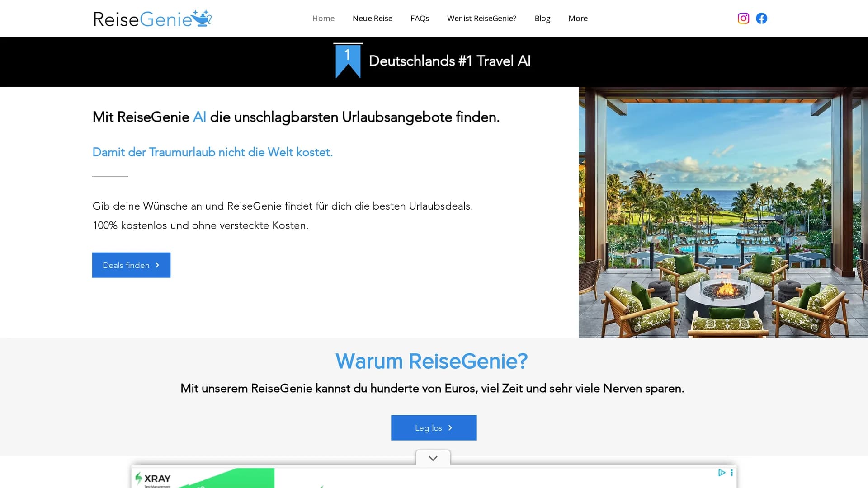Click the ReiseGenie logo
The image size is (868, 488).
[152, 19]
